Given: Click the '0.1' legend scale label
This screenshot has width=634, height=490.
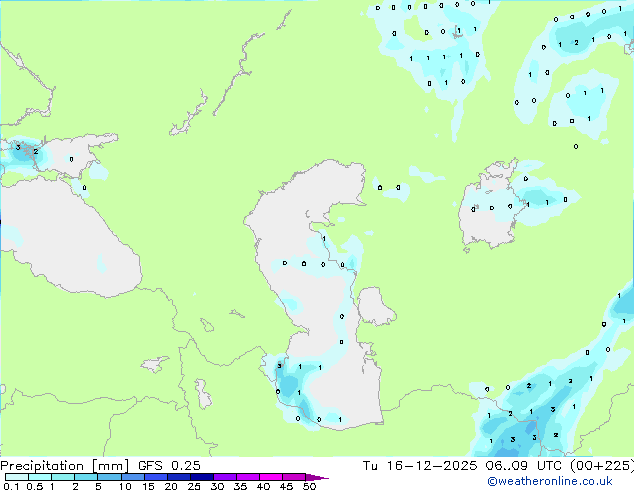Looking at the screenshot, I should 11,486.
